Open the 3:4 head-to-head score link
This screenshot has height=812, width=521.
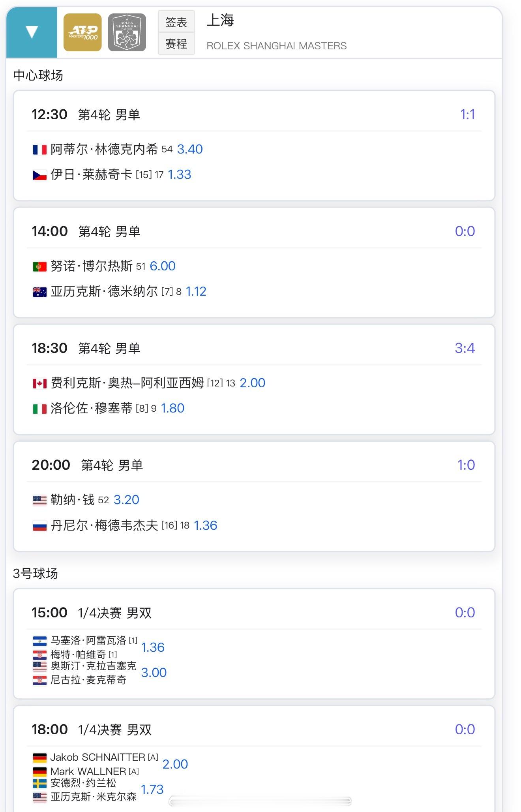point(465,348)
